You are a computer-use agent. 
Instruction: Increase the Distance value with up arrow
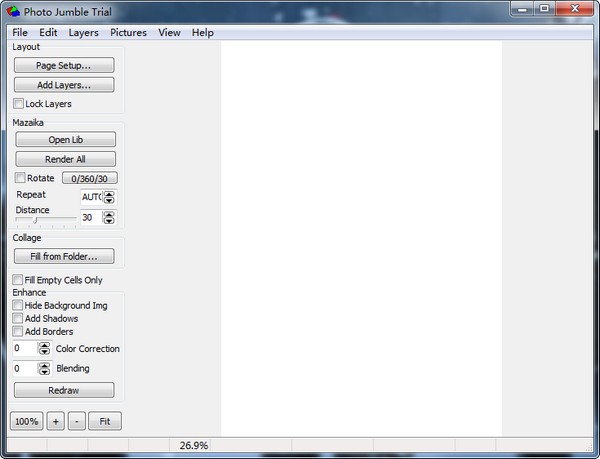pos(109,215)
